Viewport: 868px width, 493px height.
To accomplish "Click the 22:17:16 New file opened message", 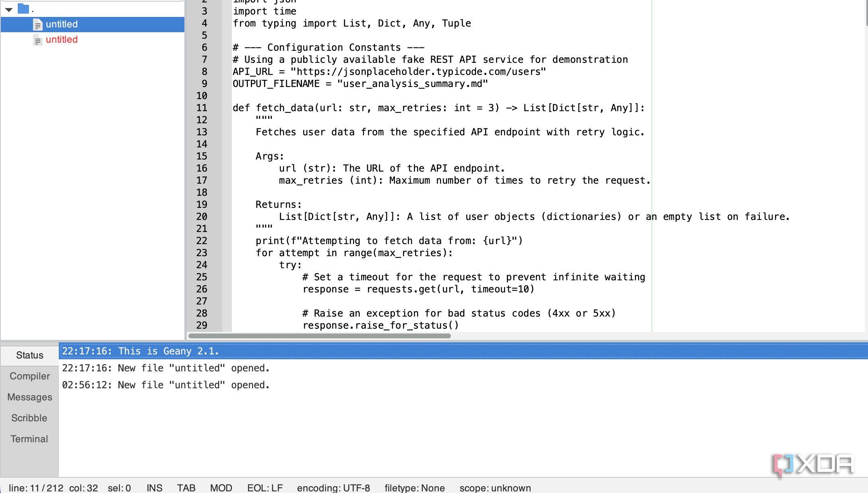I will click(165, 368).
